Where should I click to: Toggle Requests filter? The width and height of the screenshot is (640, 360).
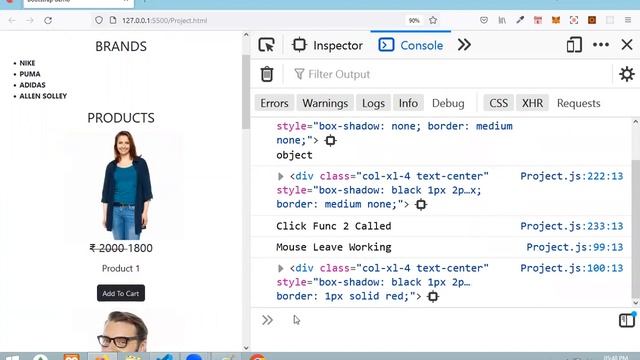(578, 103)
